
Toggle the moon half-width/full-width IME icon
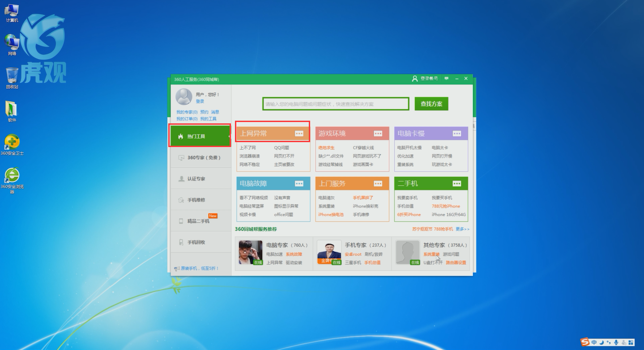601,342
